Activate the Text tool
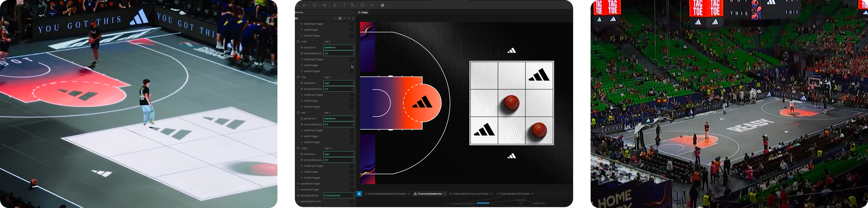Image resolution: width=868 pixels, height=208 pixels. (344, 5)
